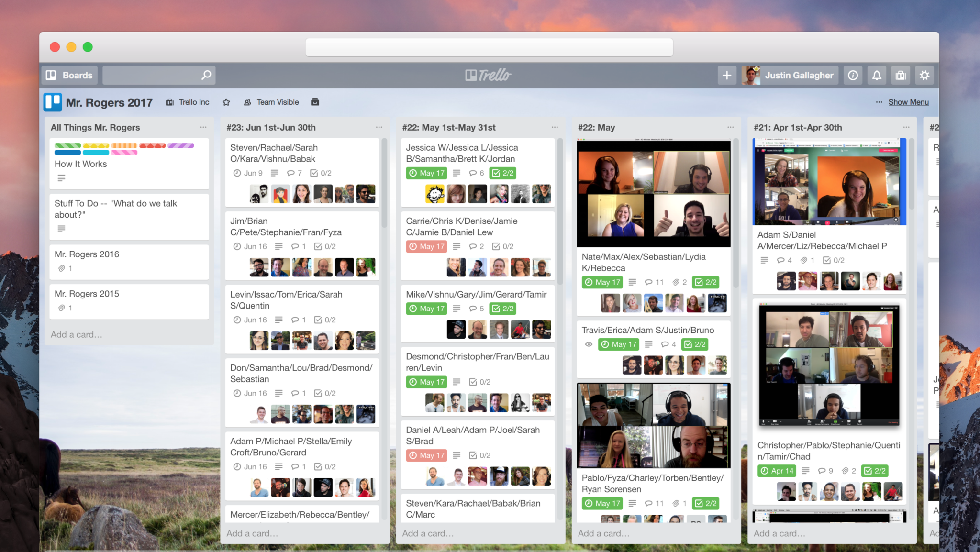This screenshot has width=980, height=552.
Task: Click the notification bell icon
Action: (877, 75)
